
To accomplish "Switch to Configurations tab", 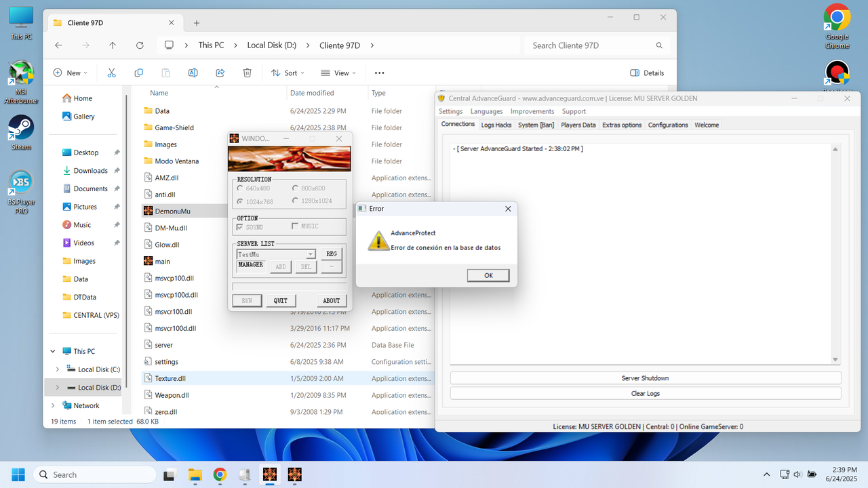I will point(668,125).
